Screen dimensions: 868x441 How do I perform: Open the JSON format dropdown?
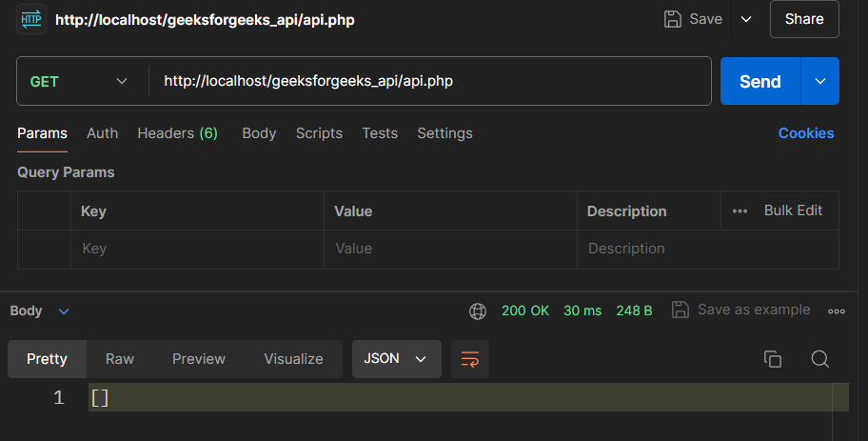pyautogui.click(x=396, y=359)
